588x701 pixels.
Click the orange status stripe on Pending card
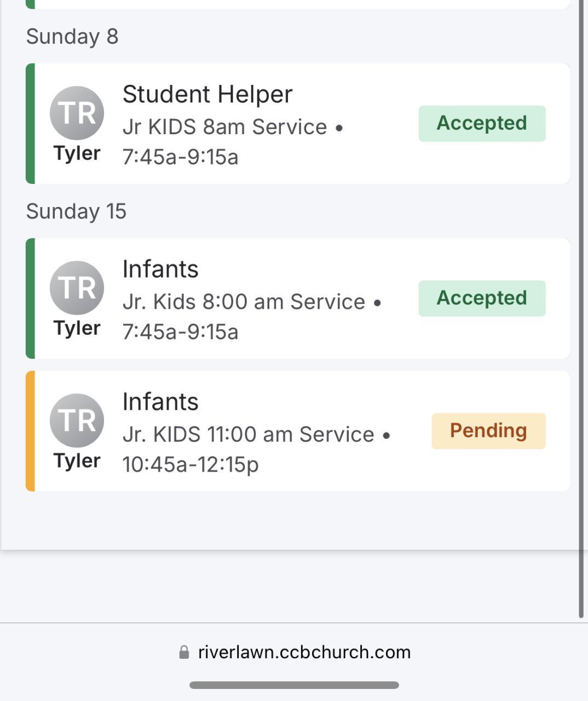30,431
